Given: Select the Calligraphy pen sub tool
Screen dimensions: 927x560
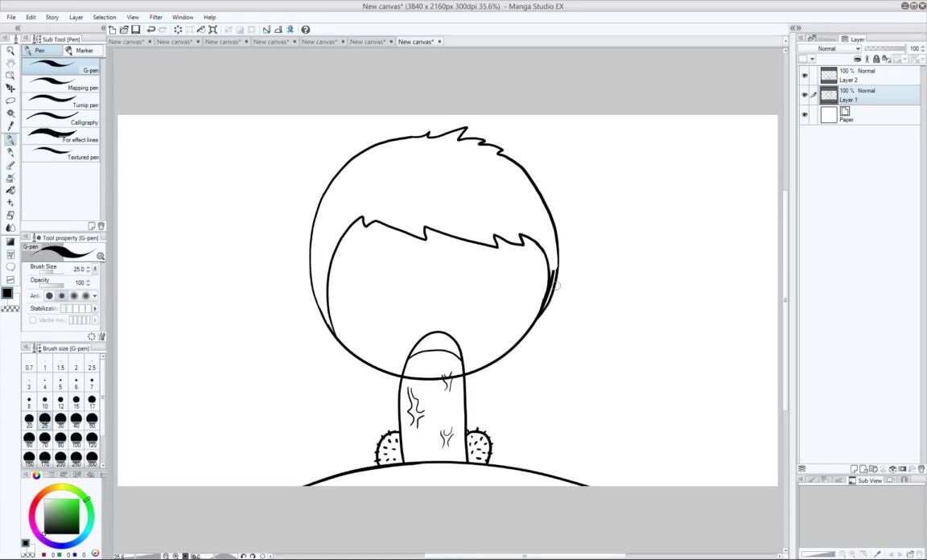Looking at the screenshot, I should point(61,117).
